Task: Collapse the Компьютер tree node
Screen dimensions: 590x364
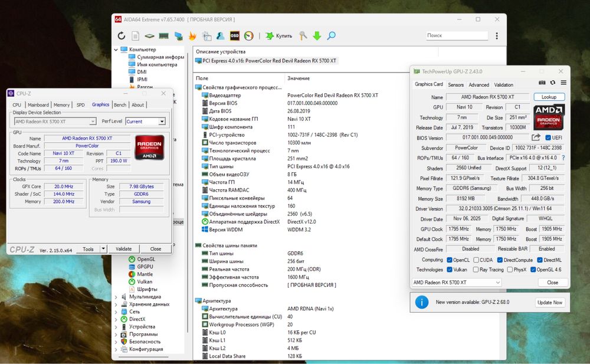Action: [116, 50]
